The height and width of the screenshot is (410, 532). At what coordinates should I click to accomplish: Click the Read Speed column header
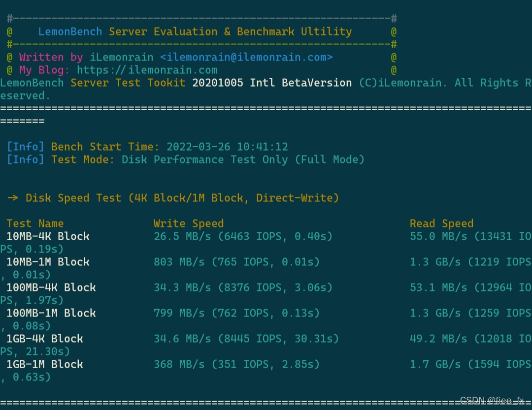[x=441, y=223]
